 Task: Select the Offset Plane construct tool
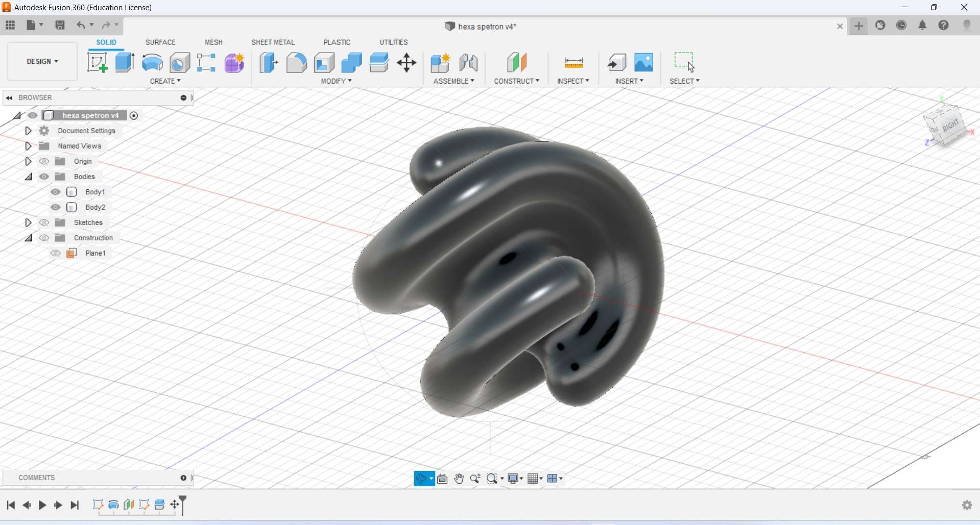click(517, 63)
